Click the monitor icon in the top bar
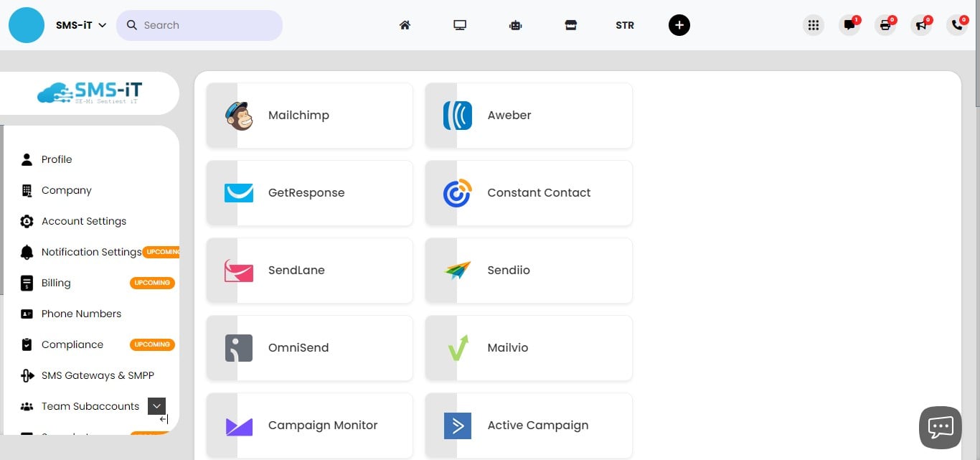This screenshot has height=460, width=980. coord(460,24)
